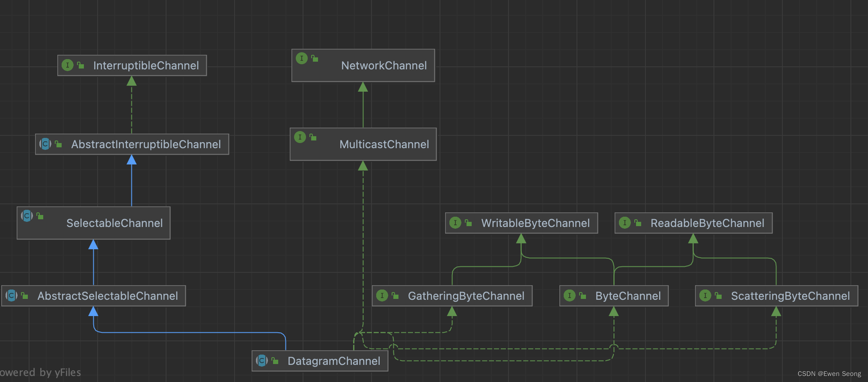This screenshot has width=868, height=382.
Task: Click the WritableByteChannel interface icon
Action: (x=455, y=223)
